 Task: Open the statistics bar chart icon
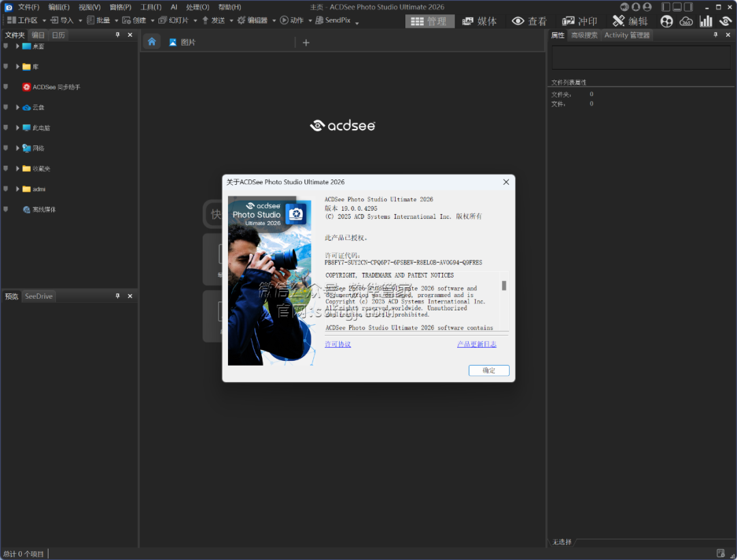(x=706, y=21)
